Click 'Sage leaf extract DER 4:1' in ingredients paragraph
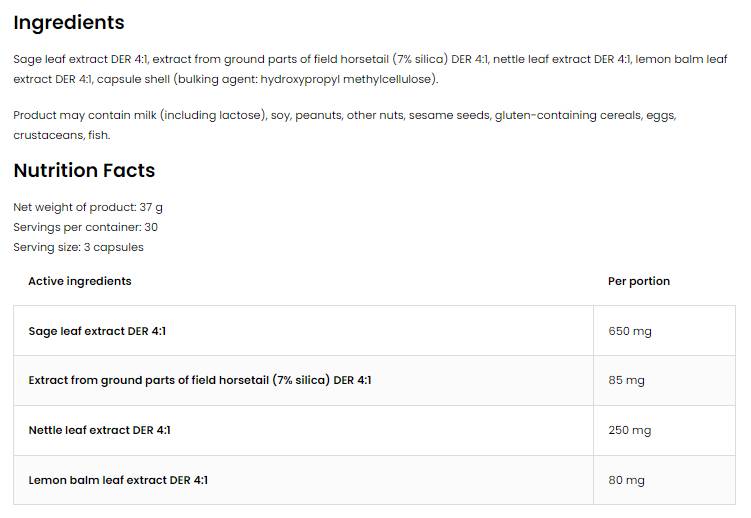This screenshot has width=751, height=518. click(80, 59)
